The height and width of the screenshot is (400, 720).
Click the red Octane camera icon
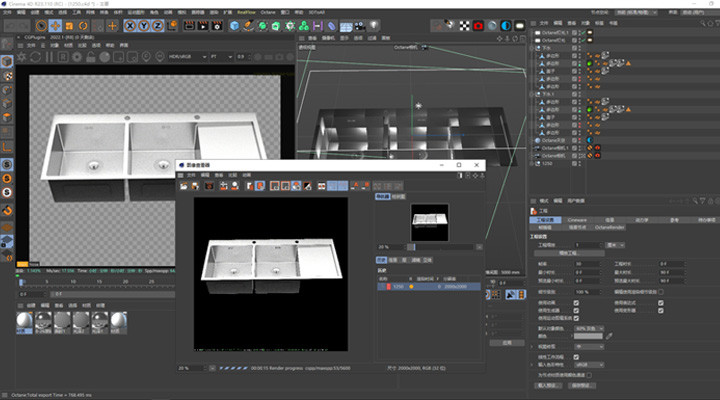pos(478,24)
